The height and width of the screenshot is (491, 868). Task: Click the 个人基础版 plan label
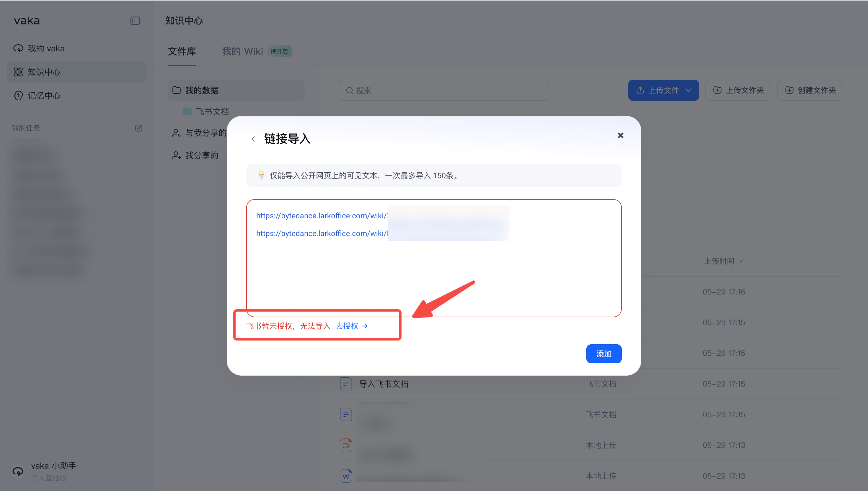pos(49,478)
